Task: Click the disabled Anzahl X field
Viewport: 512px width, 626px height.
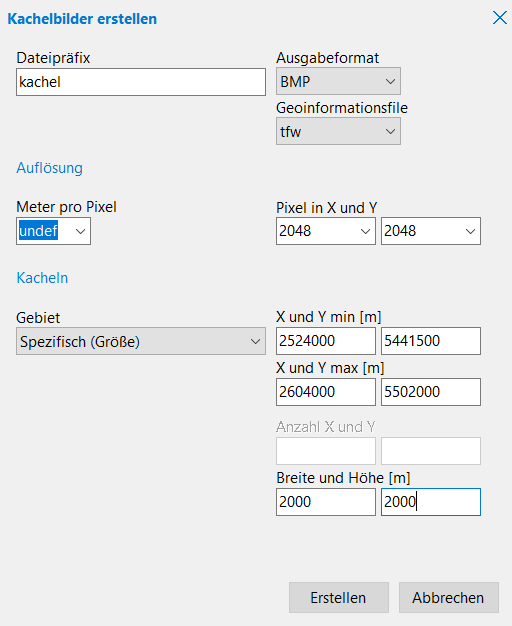Action: coord(326,451)
